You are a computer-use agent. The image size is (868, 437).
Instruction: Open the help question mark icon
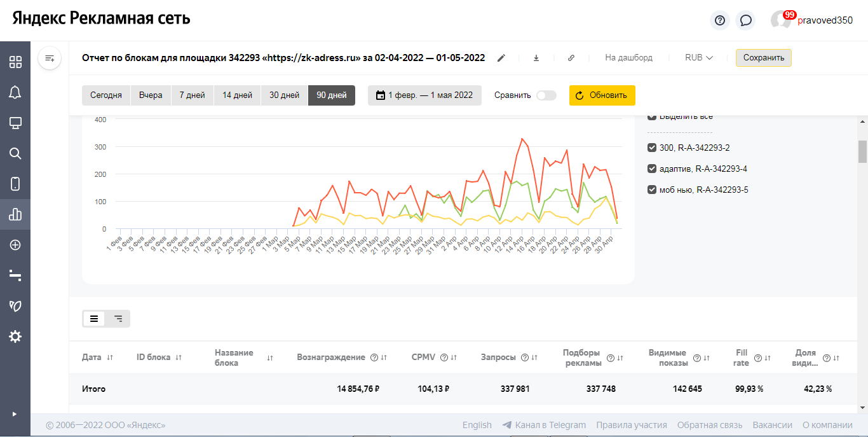tap(720, 20)
